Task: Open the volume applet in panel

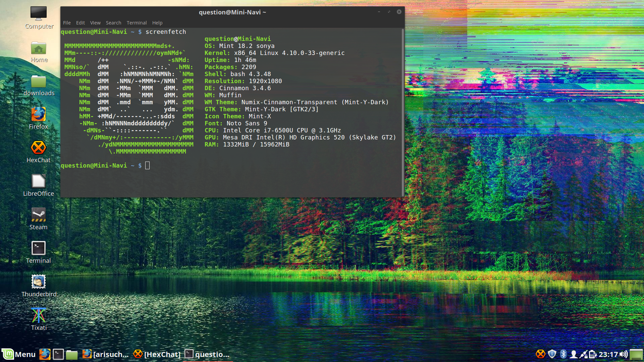Action: pyautogui.click(x=624, y=354)
